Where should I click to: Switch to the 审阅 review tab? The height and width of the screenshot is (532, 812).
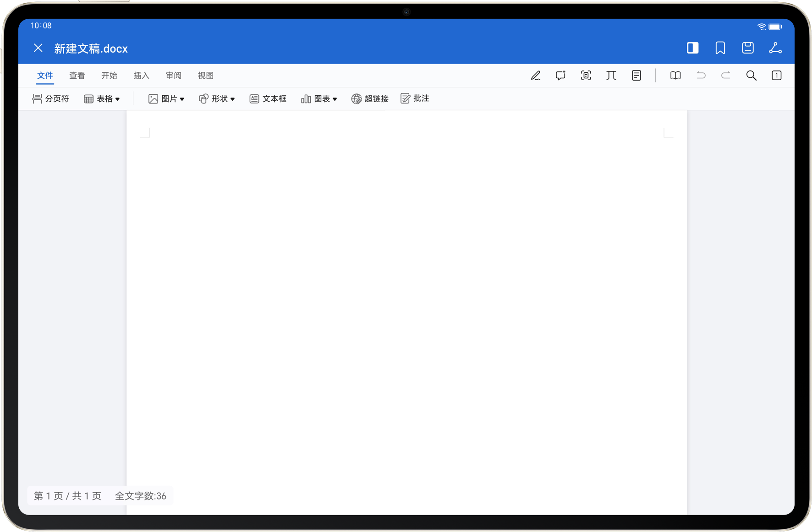click(x=173, y=76)
